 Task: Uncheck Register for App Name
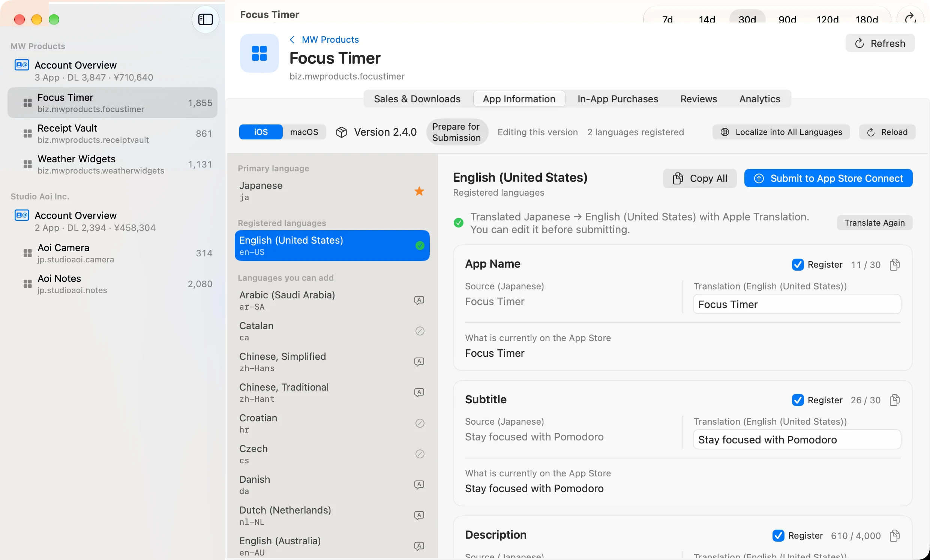pos(798,265)
